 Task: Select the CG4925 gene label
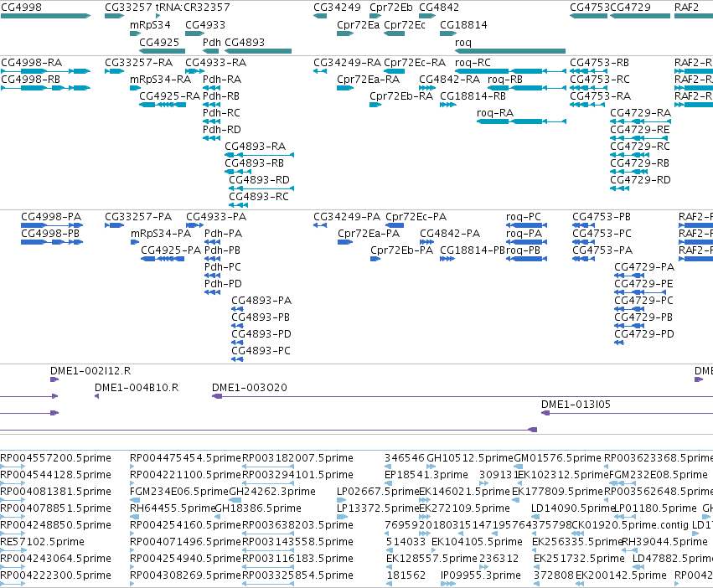159,42
